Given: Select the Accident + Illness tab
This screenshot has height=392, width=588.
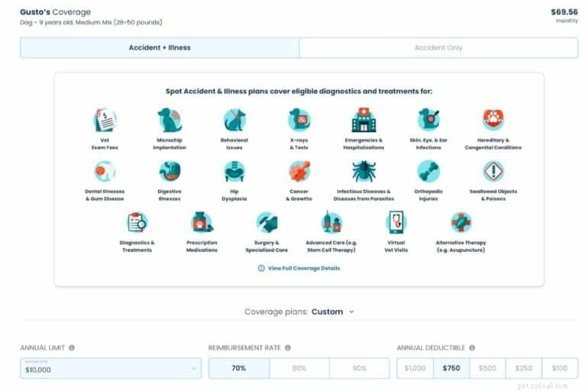Looking at the screenshot, I should tap(160, 47).
